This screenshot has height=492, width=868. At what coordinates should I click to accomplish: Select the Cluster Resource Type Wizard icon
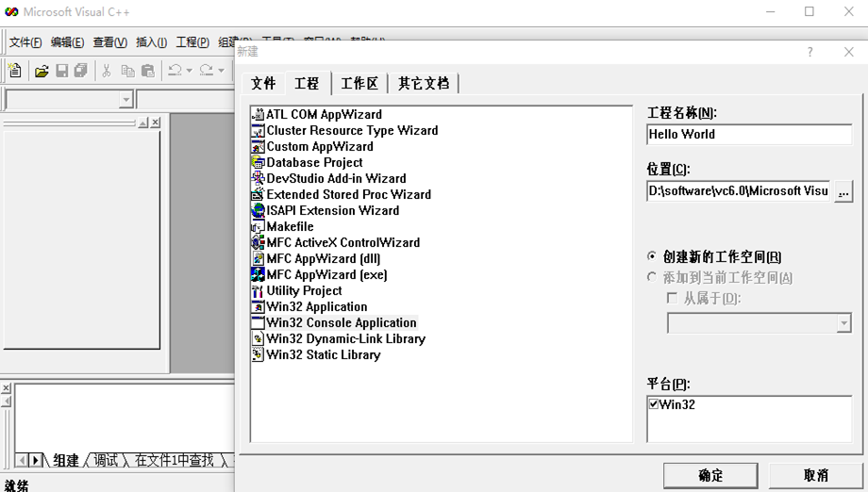258,130
